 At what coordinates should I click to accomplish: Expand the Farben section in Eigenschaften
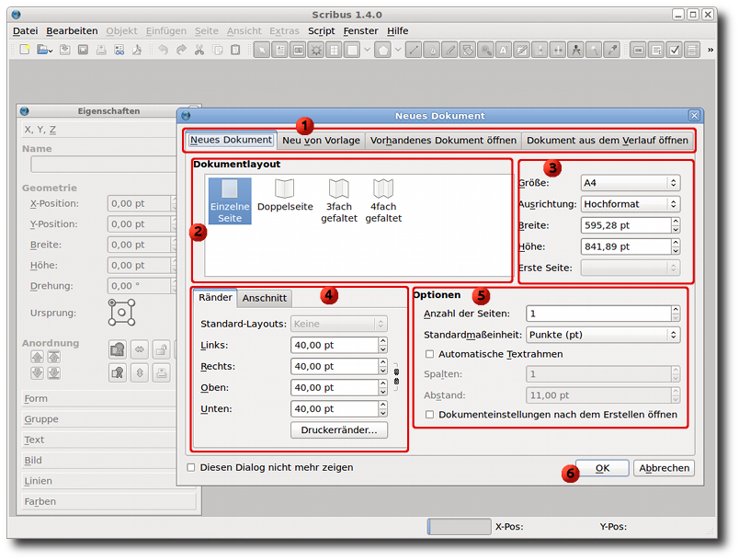(108, 501)
